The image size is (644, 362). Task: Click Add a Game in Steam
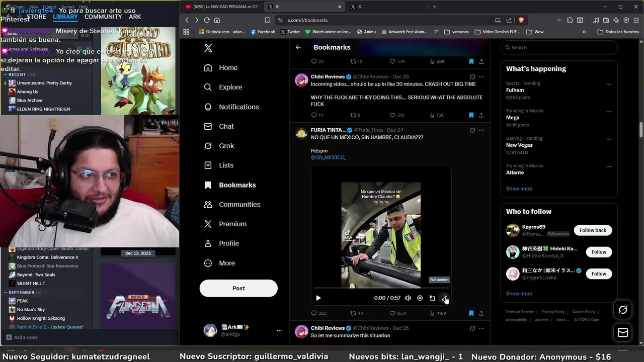[22, 337]
